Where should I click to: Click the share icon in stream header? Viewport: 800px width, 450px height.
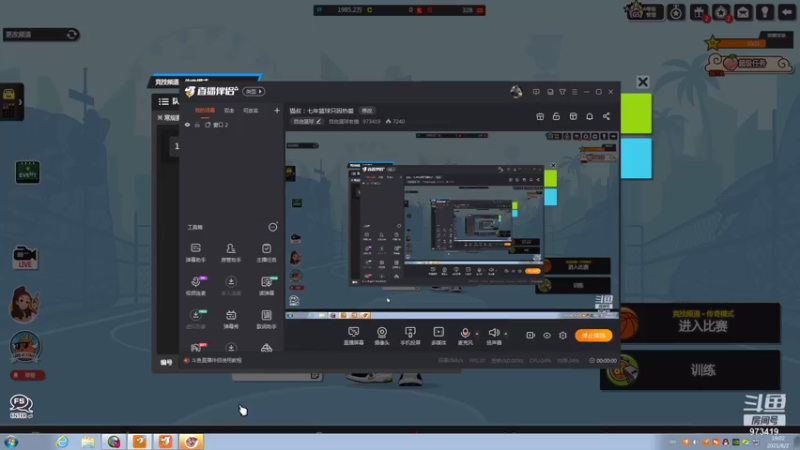(x=606, y=116)
